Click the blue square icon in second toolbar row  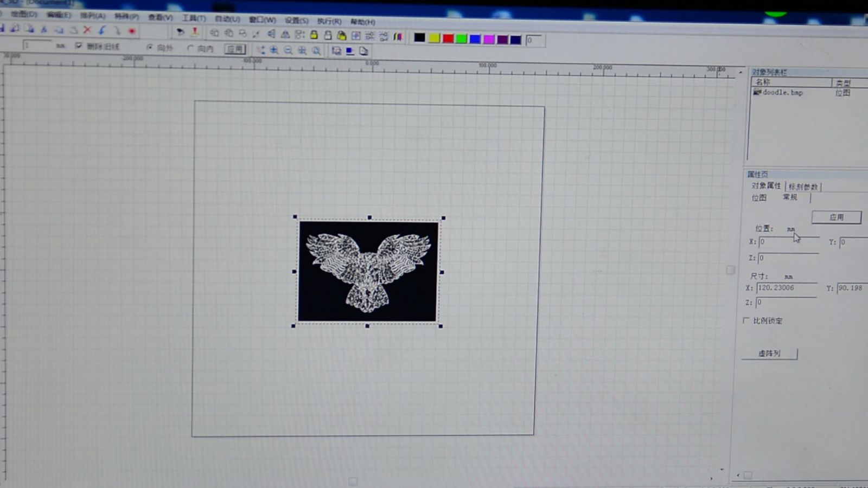(350, 51)
